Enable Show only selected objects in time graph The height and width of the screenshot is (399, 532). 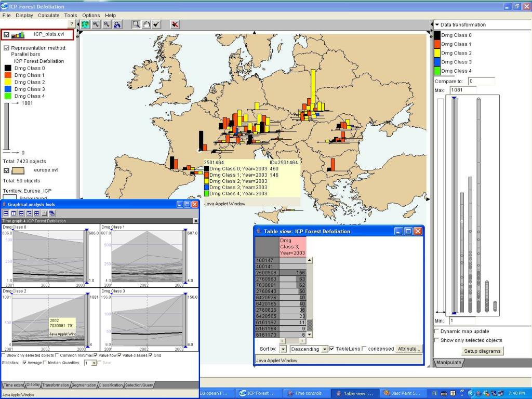click(x=4, y=355)
